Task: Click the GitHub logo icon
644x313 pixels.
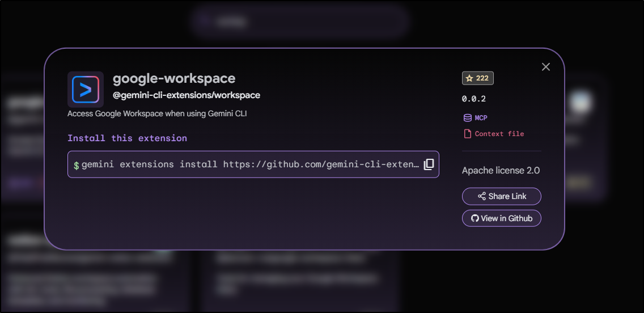Action: click(x=475, y=218)
